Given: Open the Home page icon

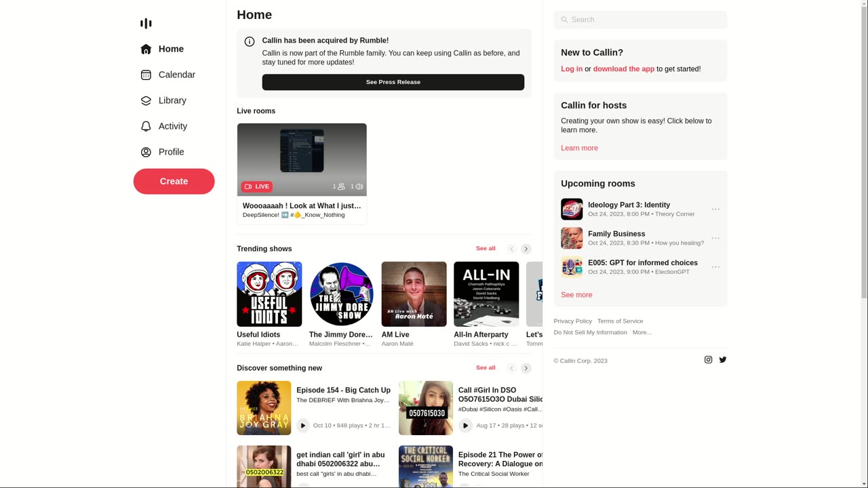Looking at the screenshot, I should [146, 49].
